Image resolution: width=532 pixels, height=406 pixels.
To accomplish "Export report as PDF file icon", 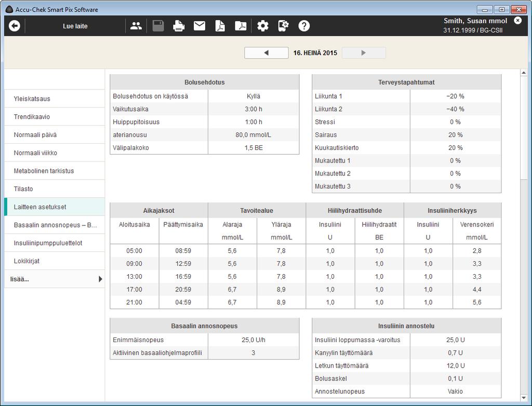I will click(220, 26).
